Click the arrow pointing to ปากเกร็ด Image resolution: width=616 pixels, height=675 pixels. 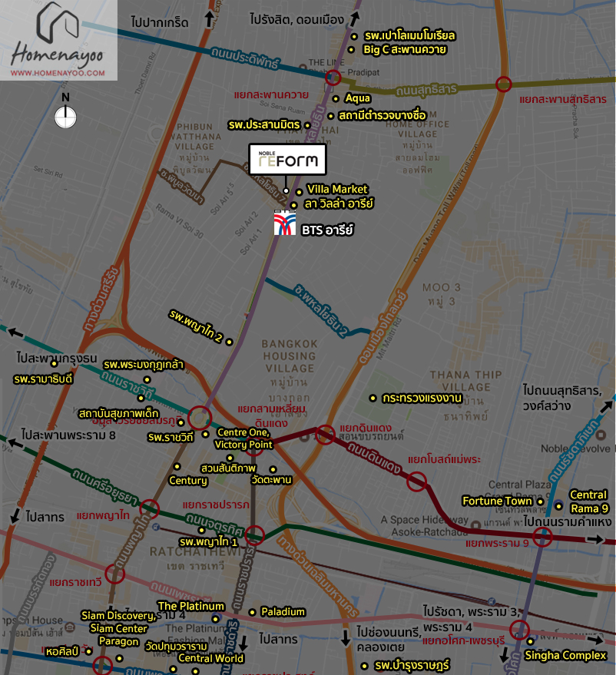[x=209, y=19]
